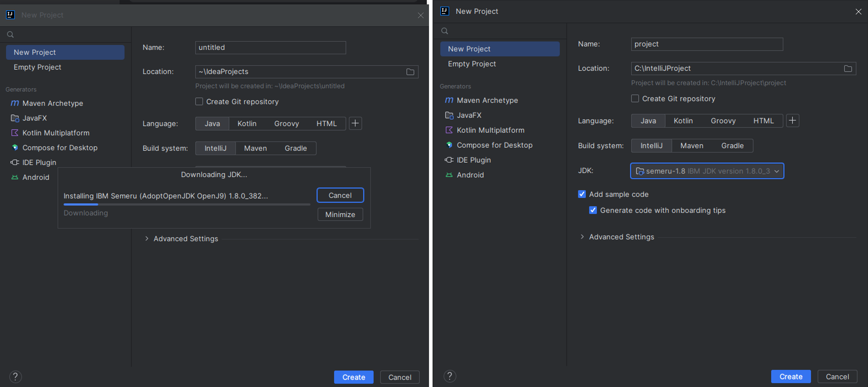
Task: Cancel the JDK download
Action: [x=340, y=195]
